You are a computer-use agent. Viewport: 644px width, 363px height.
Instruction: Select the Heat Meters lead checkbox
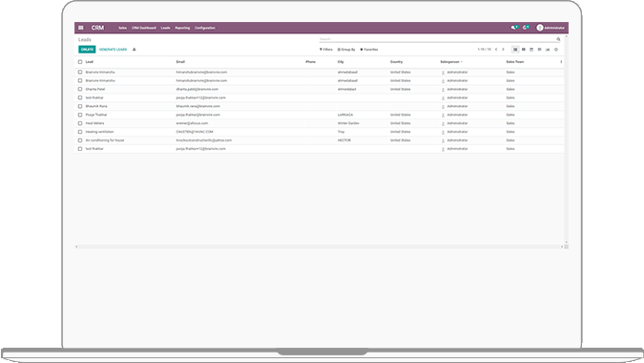click(x=80, y=123)
